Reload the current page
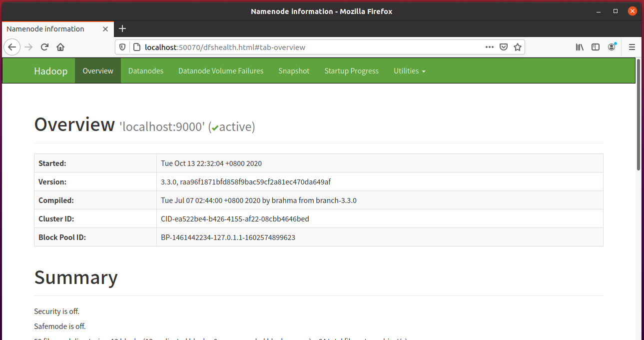 (44, 47)
